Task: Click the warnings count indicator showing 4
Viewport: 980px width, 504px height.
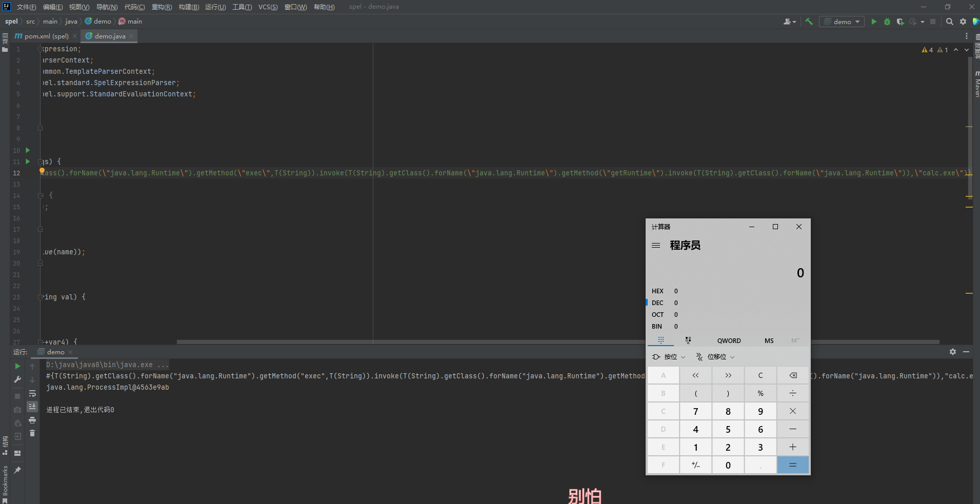Action: (x=927, y=50)
